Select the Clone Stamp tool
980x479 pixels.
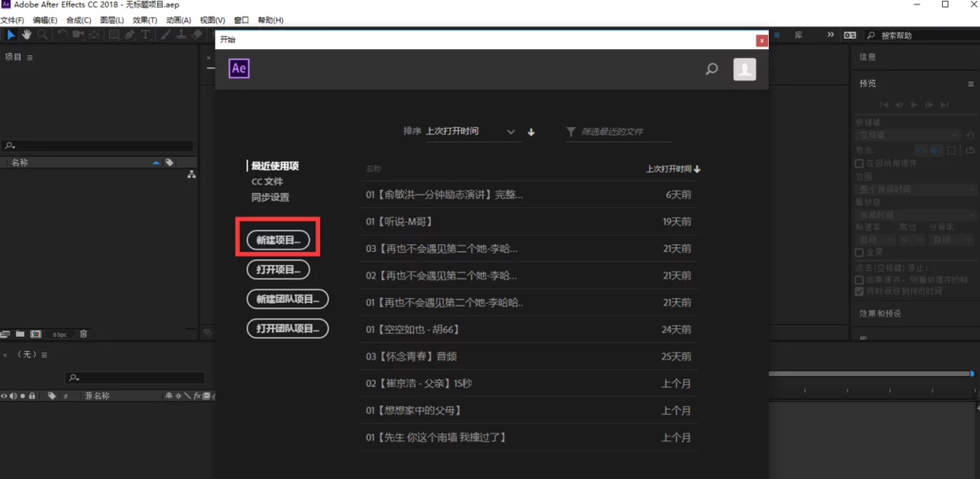pos(182,35)
